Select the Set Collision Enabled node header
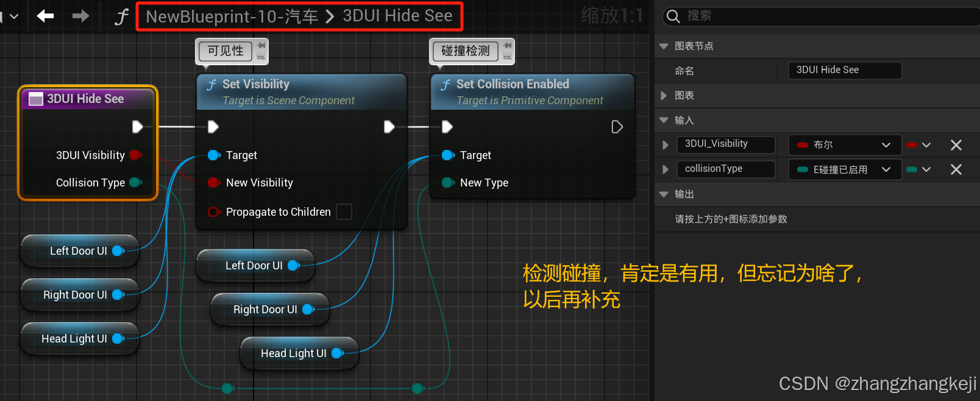 point(532,91)
